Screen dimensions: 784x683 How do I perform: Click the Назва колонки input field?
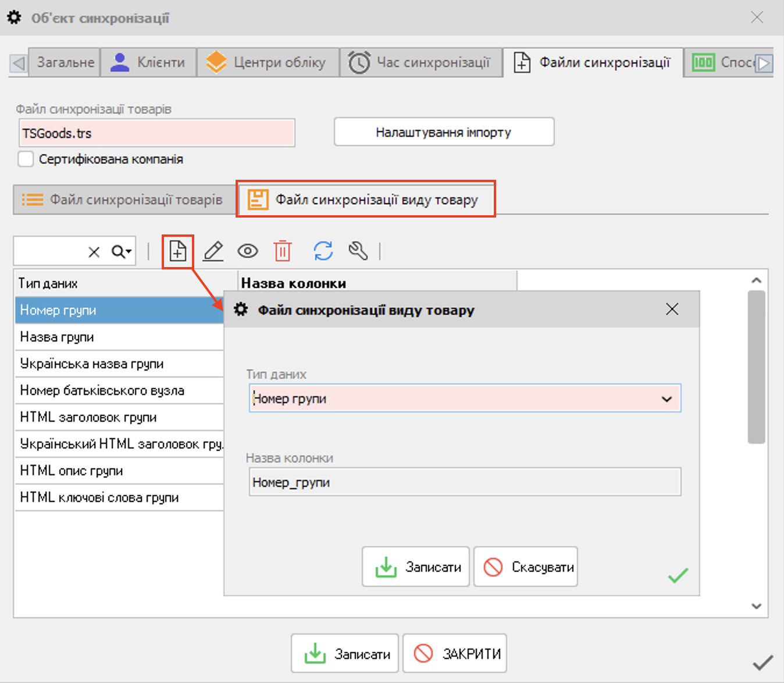[464, 482]
